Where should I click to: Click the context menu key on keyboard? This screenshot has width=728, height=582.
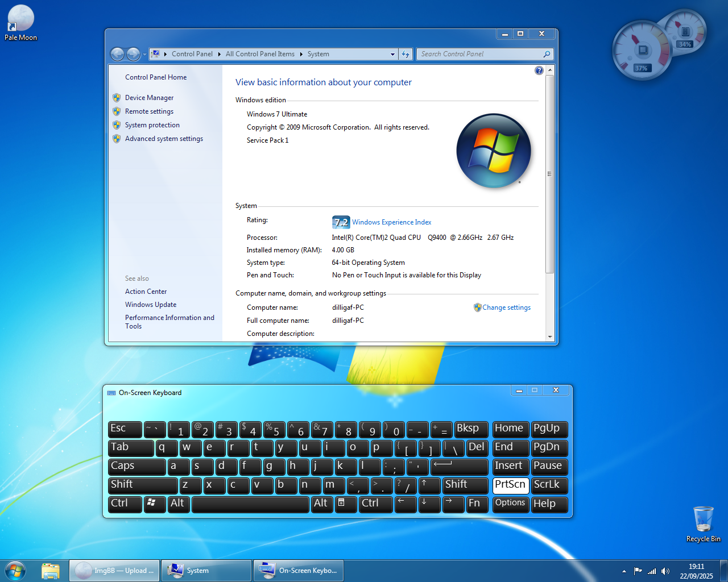[x=346, y=504]
